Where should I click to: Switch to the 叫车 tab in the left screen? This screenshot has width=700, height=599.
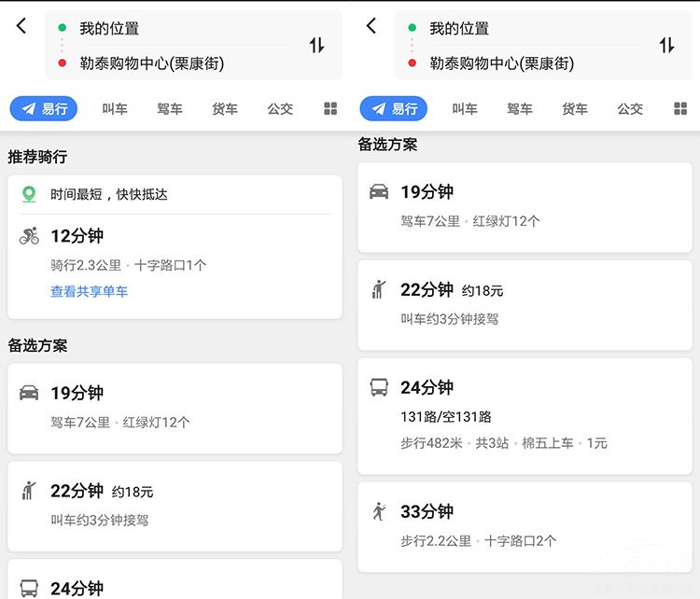pyautogui.click(x=115, y=109)
